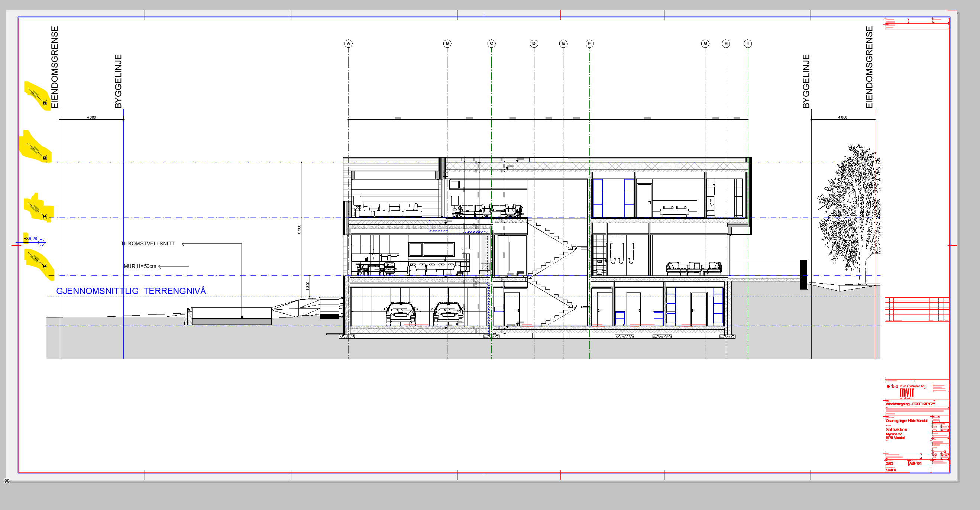Viewport: 980px width, 510px height.
Task: Select the topmost yellow-highlighted level marker
Action: (x=38, y=96)
